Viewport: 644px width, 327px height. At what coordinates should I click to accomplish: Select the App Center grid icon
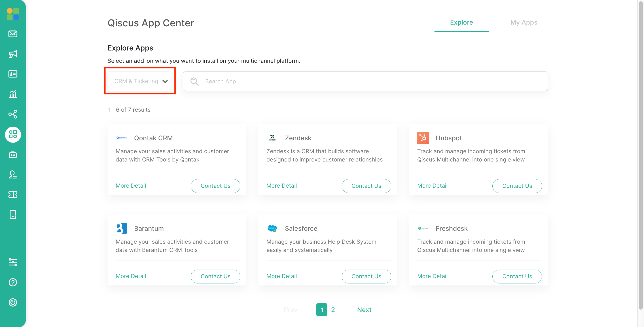tap(13, 134)
